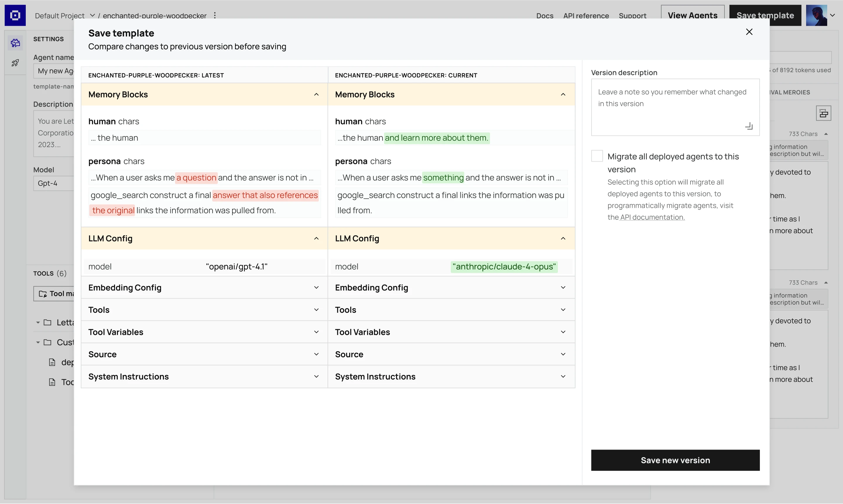Click the Letta logo icon top-left
This screenshot has width=843, height=504.
point(15,15)
